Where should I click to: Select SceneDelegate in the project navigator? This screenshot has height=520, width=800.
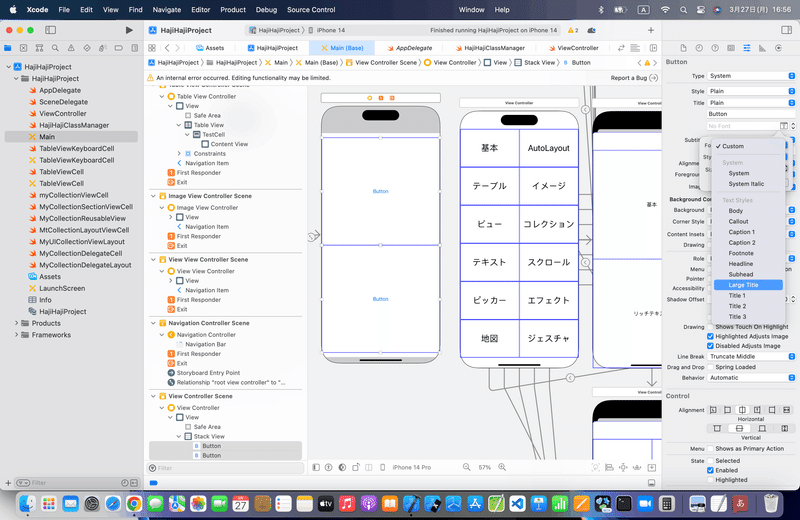click(63, 102)
